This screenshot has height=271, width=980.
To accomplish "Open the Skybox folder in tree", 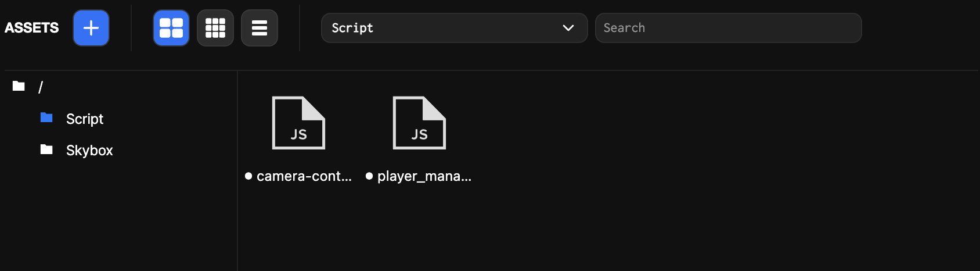I will [89, 151].
